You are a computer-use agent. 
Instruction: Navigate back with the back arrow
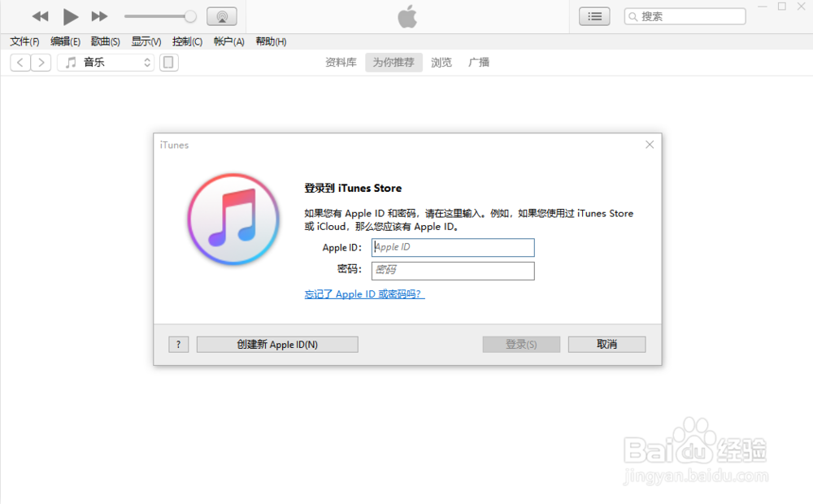[20, 62]
